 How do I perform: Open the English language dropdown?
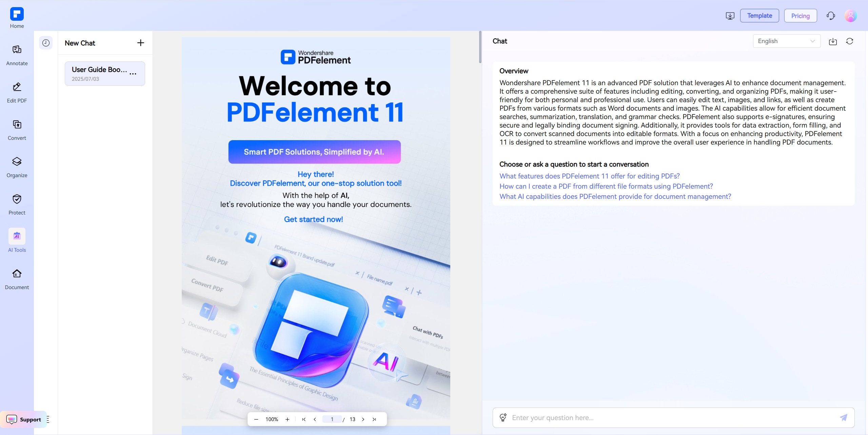pos(787,41)
